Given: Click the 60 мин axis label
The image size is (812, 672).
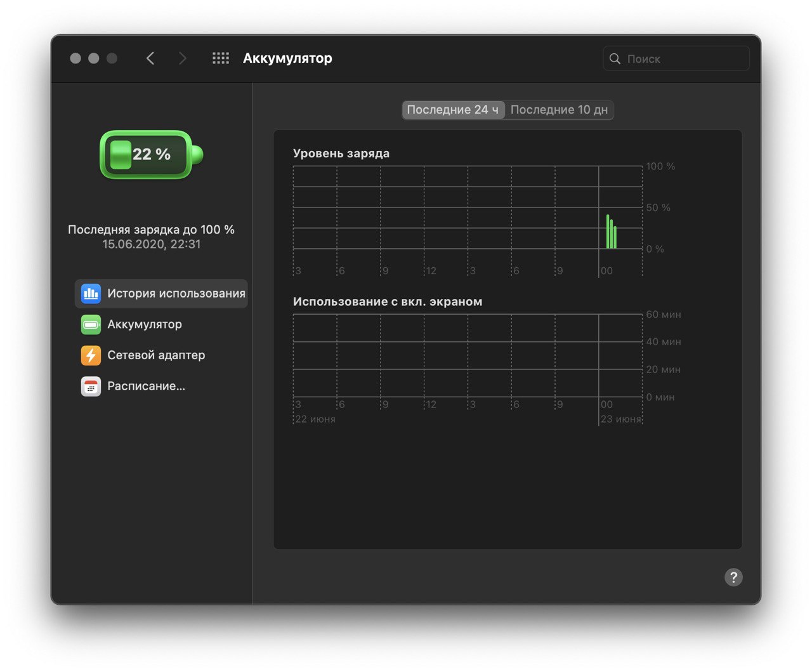Looking at the screenshot, I should click(664, 314).
